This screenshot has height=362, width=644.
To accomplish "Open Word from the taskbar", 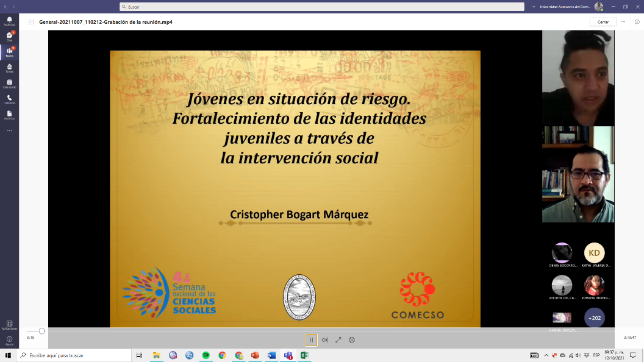I will (271, 355).
